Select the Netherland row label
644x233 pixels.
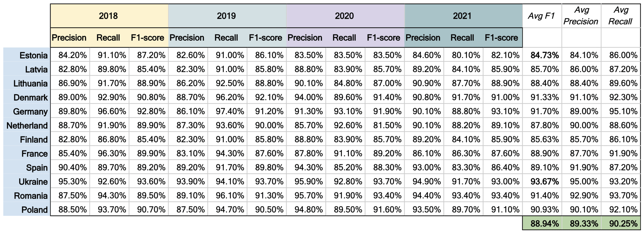click(27, 125)
